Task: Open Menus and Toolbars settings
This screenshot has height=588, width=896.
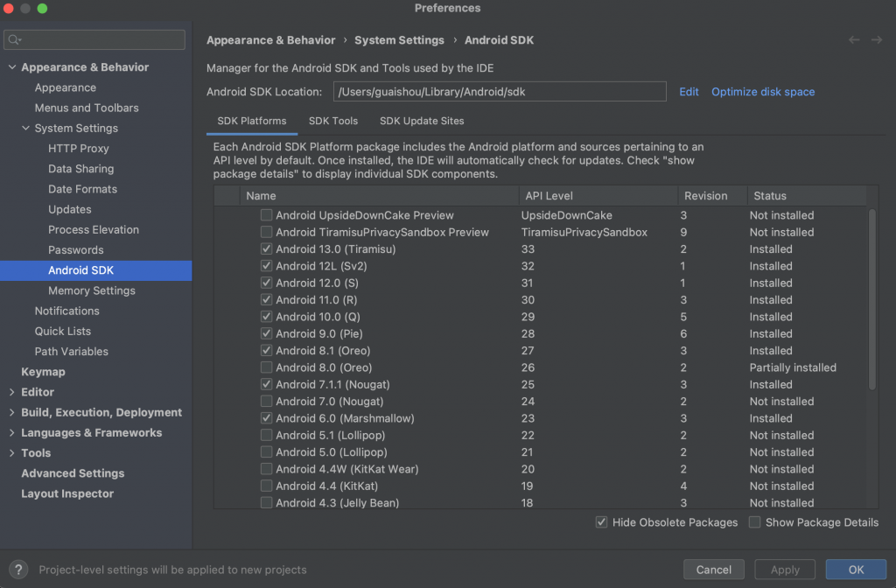Action: (x=87, y=108)
